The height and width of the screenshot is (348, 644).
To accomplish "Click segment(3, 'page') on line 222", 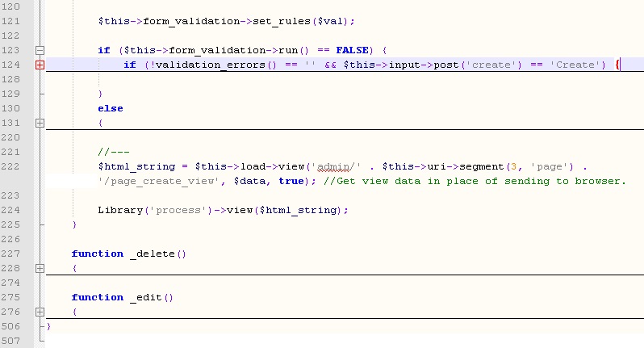I will click(516, 167).
